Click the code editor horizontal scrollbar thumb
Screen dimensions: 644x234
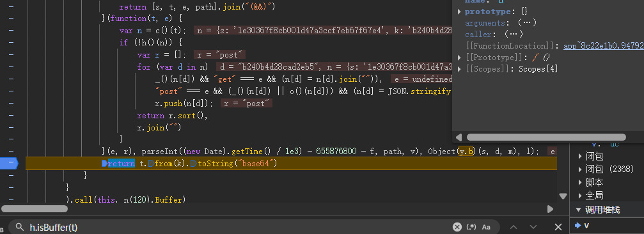35,208
